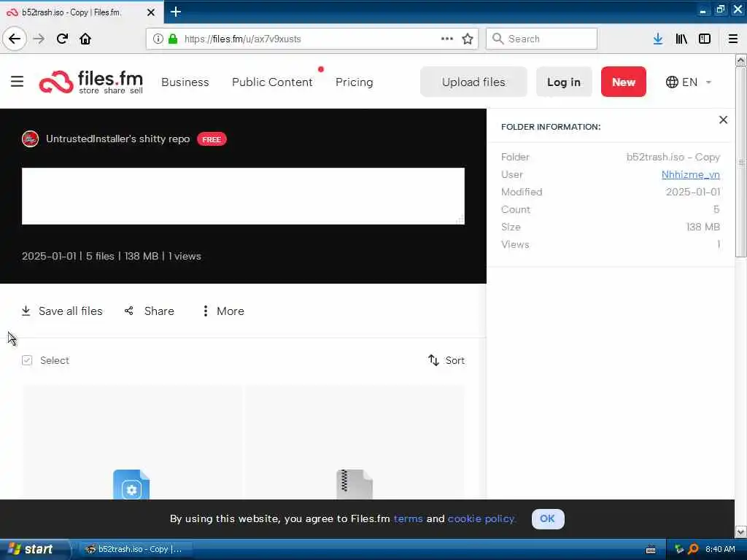
Task: Click the Save all files download icon
Action: click(26, 311)
